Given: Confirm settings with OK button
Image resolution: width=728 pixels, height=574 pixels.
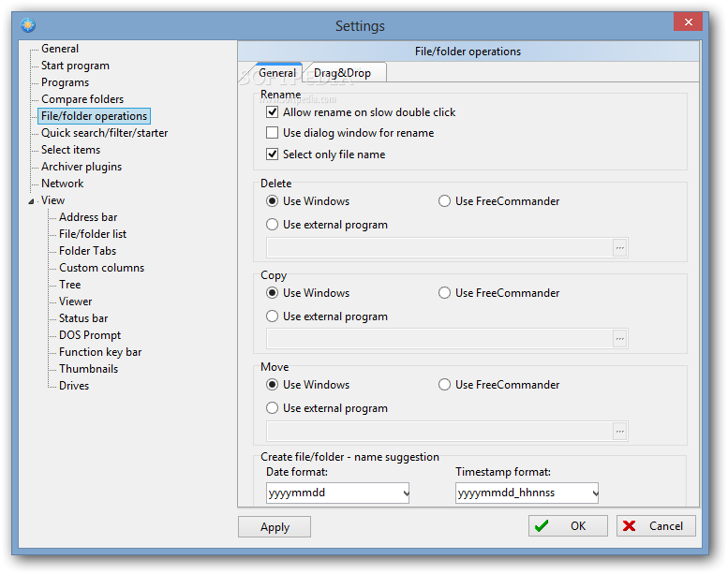Looking at the screenshot, I should 568,525.
